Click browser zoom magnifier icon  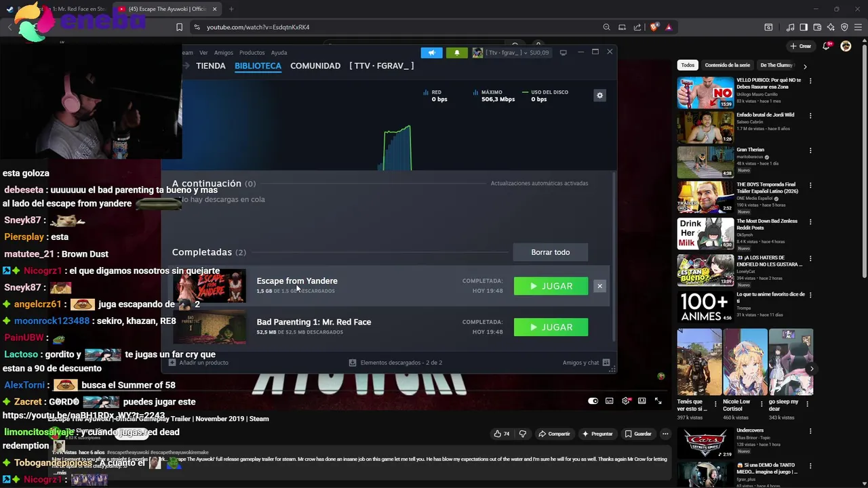pyautogui.click(x=606, y=27)
